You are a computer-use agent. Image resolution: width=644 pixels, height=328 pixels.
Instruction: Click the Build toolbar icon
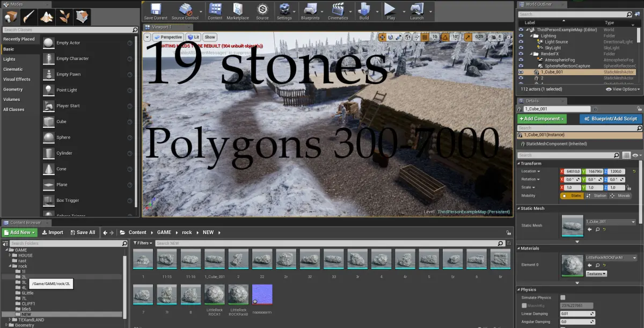(364, 11)
